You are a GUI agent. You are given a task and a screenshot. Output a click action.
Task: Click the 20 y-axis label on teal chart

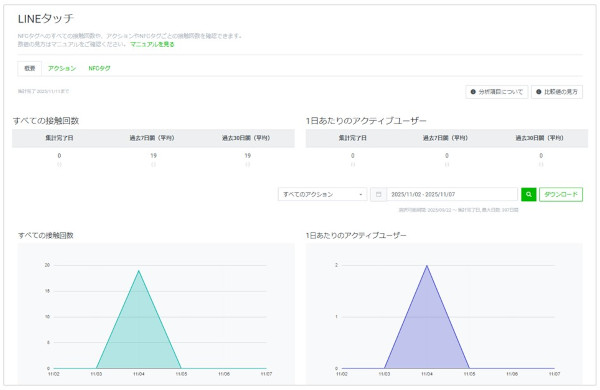point(47,265)
